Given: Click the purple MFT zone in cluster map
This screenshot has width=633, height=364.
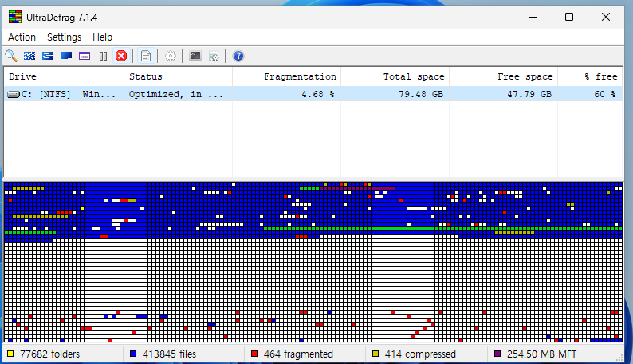Looking at the screenshot, I should coord(357,189).
